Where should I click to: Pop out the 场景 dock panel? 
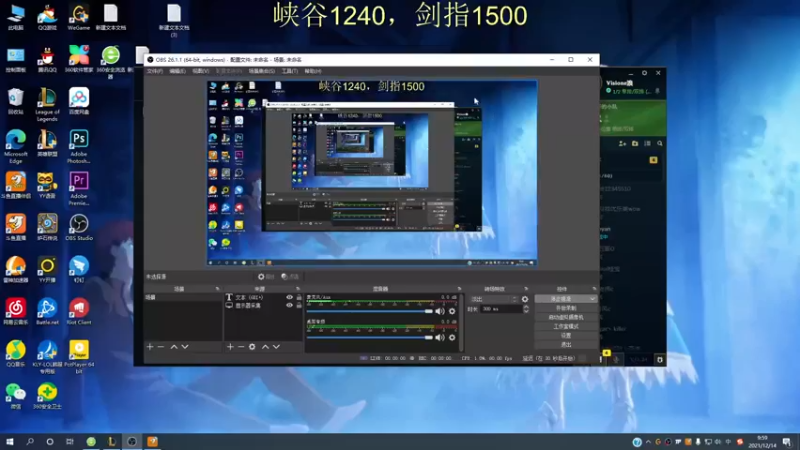click(x=217, y=289)
